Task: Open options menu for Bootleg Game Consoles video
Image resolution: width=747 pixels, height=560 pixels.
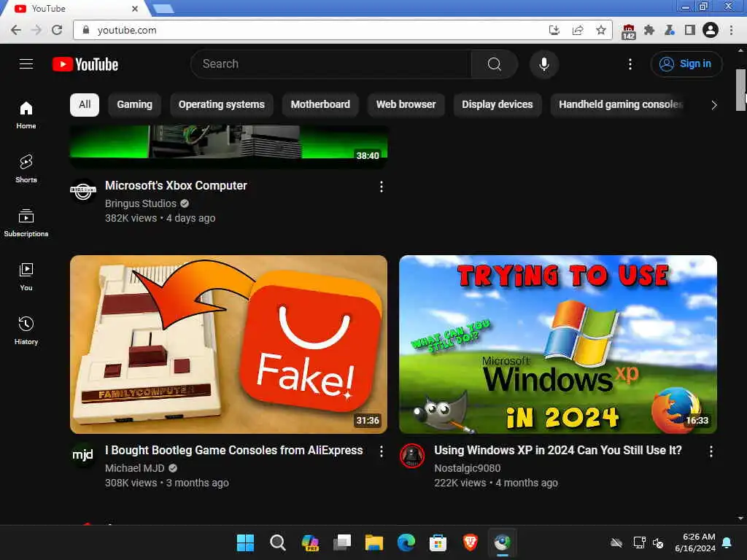Action: tap(381, 451)
